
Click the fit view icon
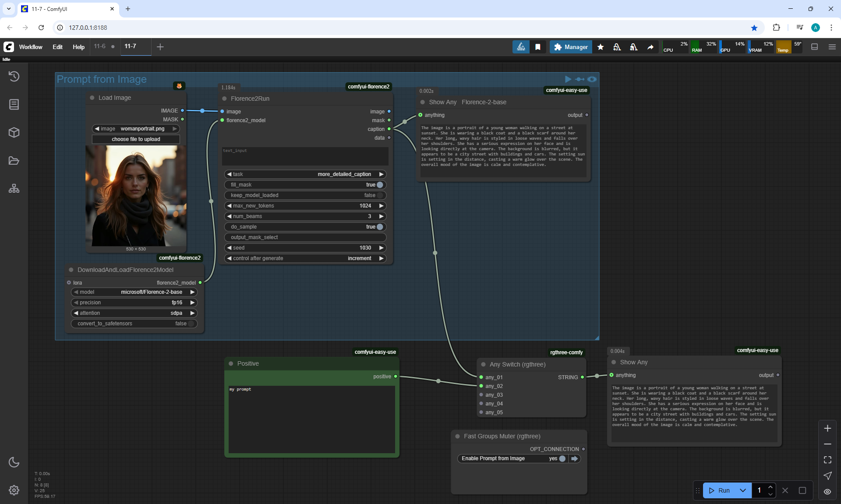pyautogui.click(x=827, y=460)
